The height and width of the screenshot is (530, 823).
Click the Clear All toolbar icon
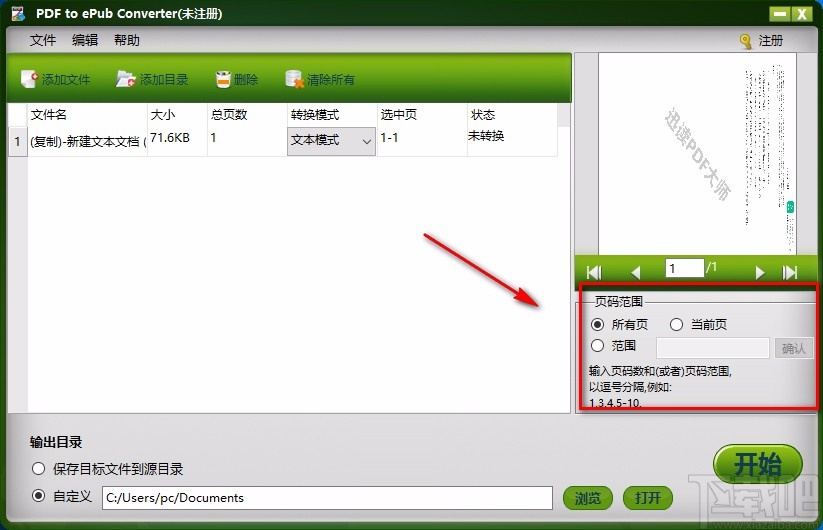(x=294, y=79)
